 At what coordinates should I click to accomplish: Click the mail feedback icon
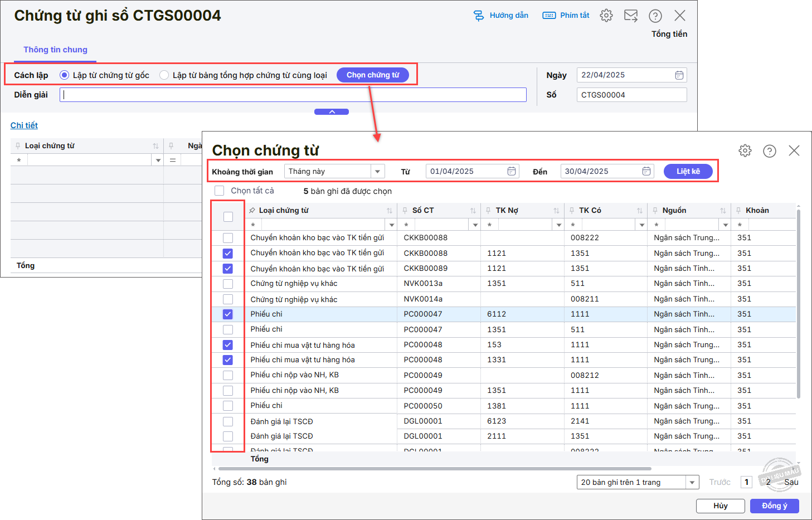point(631,16)
